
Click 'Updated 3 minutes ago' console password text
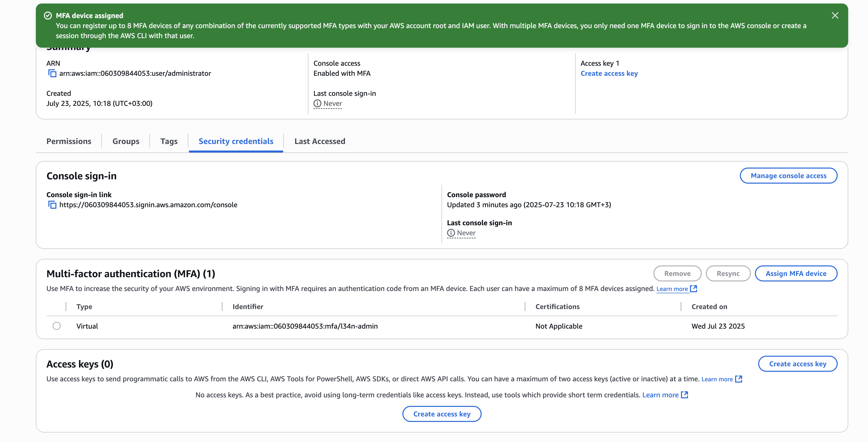coord(484,205)
